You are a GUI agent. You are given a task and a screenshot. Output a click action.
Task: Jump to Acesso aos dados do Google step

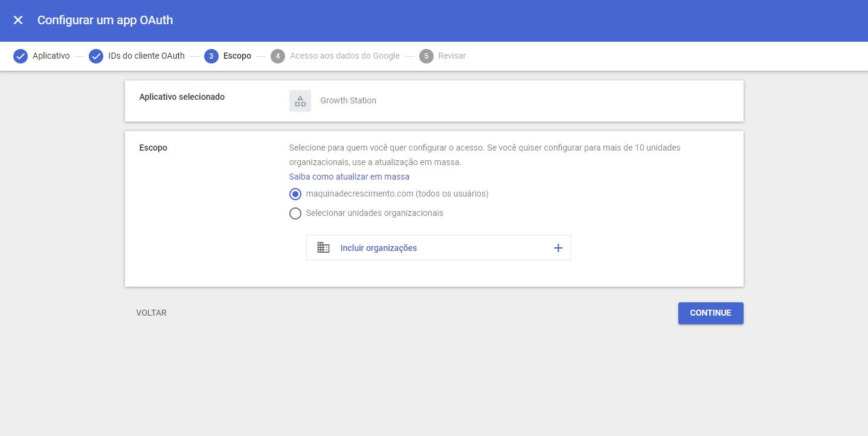344,56
